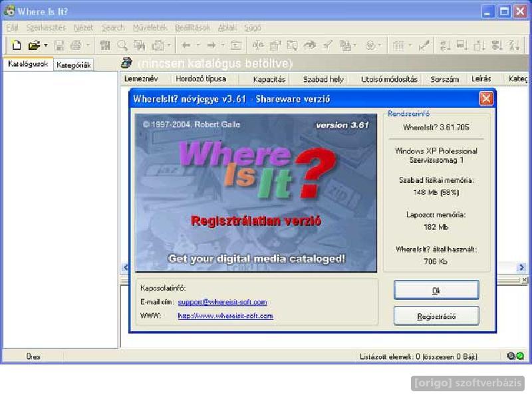Switch to the Kategóriák tab
The width and height of the screenshot is (532, 399).
coord(73,65)
